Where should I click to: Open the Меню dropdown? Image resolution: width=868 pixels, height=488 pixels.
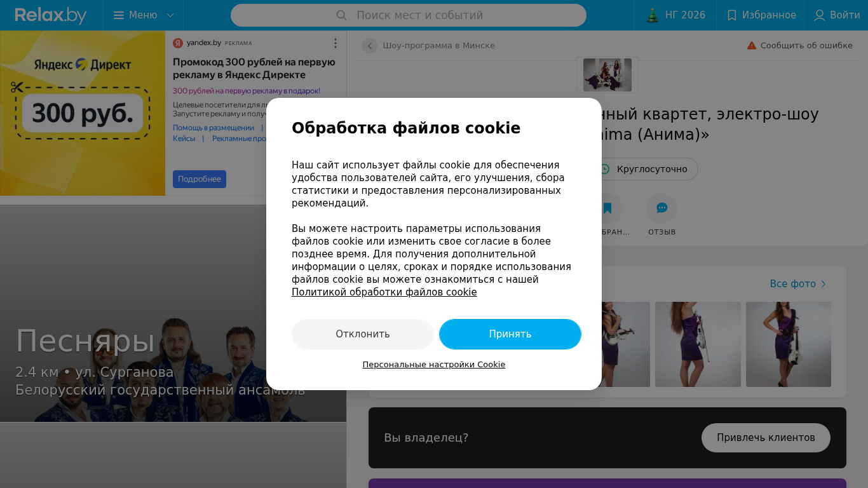144,15
